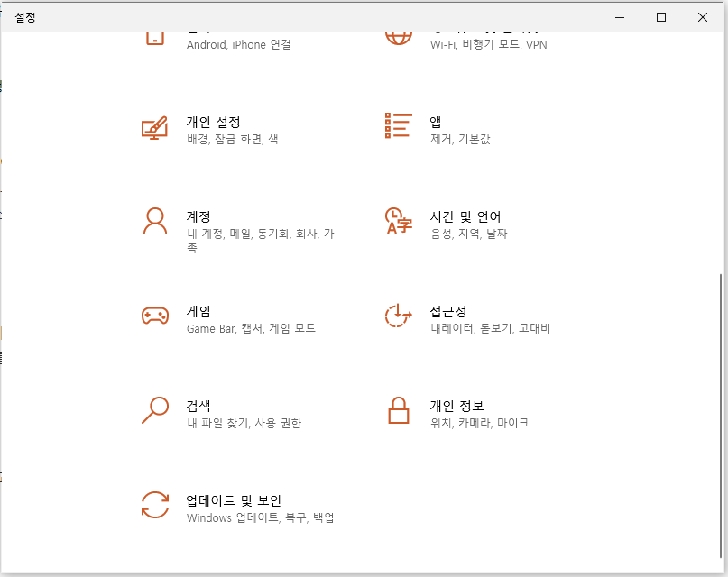Click the 개인 설정 paintbrush monitor icon
Image resolution: width=728 pixels, height=577 pixels.
(154, 127)
